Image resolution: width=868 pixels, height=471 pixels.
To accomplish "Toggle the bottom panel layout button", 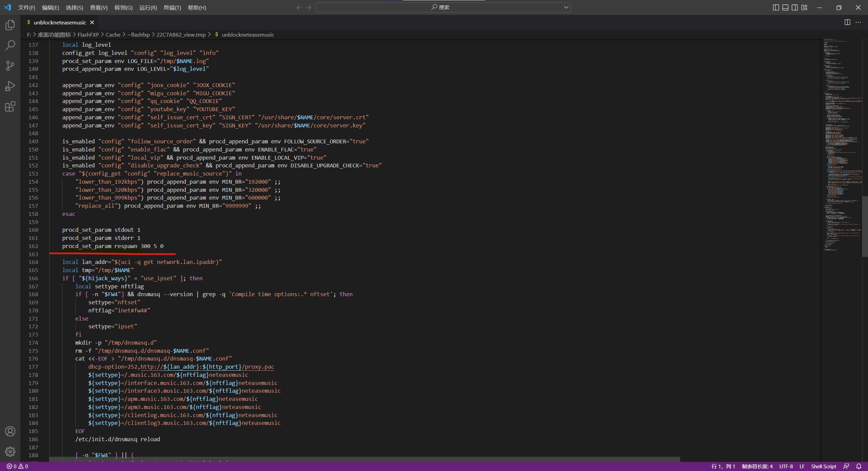I will point(785,7).
